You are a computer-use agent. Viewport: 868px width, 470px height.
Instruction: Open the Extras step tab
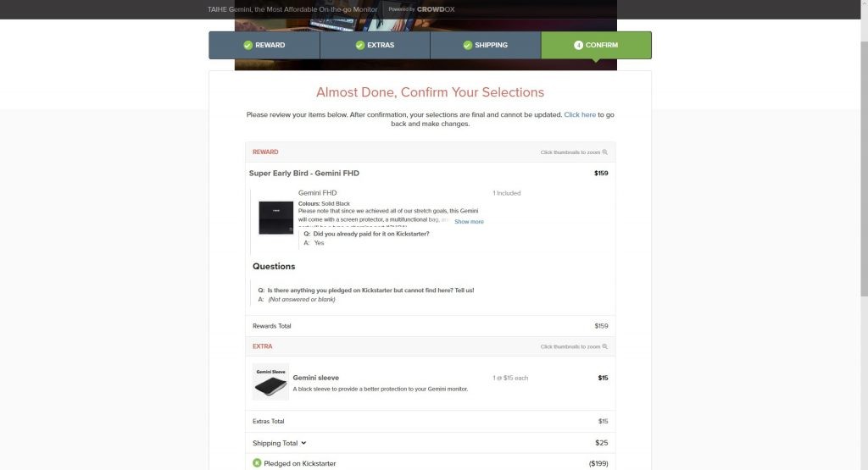coord(375,46)
